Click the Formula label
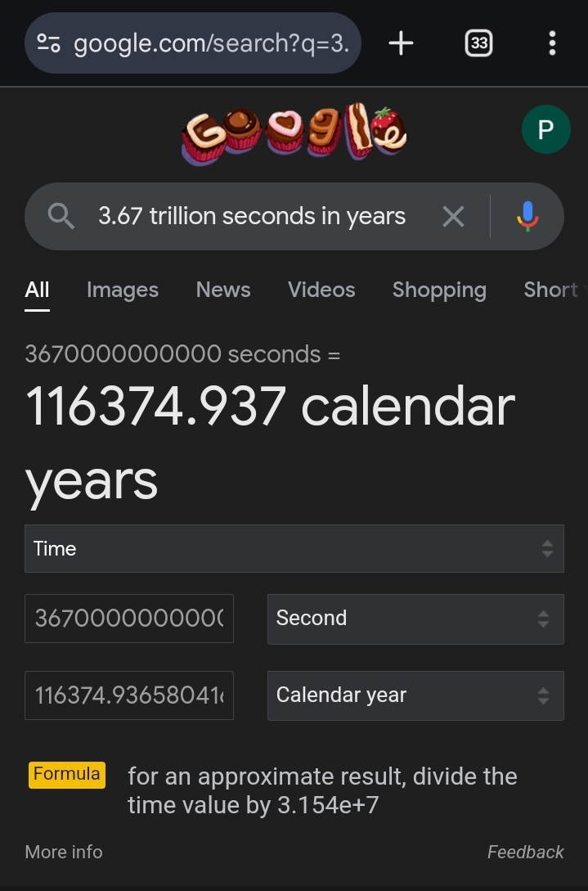 tap(66, 774)
